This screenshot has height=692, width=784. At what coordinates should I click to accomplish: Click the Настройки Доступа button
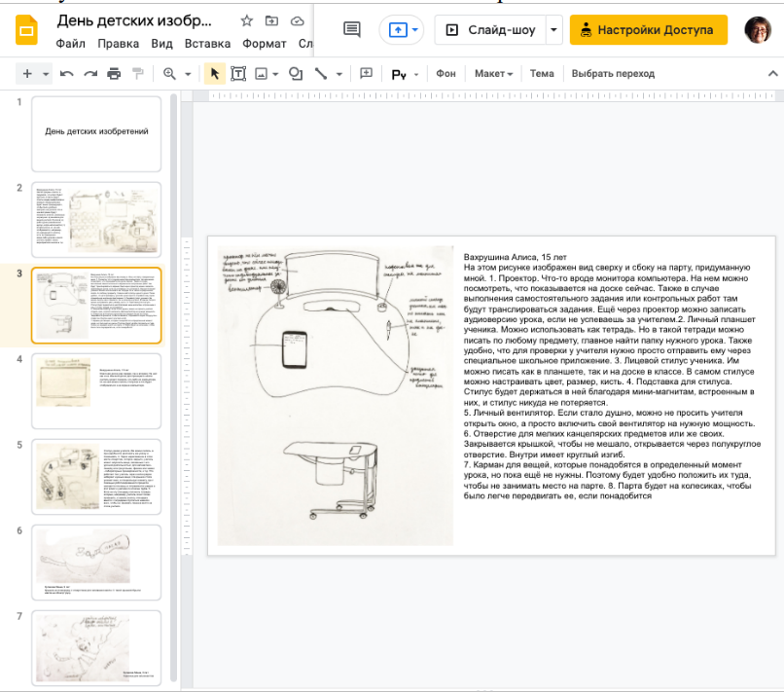point(648,30)
